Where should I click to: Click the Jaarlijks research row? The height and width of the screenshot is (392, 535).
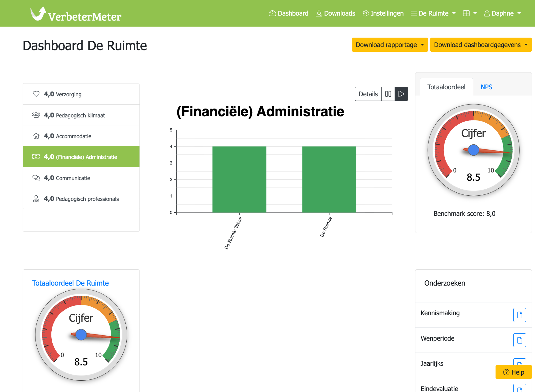(473, 365)
